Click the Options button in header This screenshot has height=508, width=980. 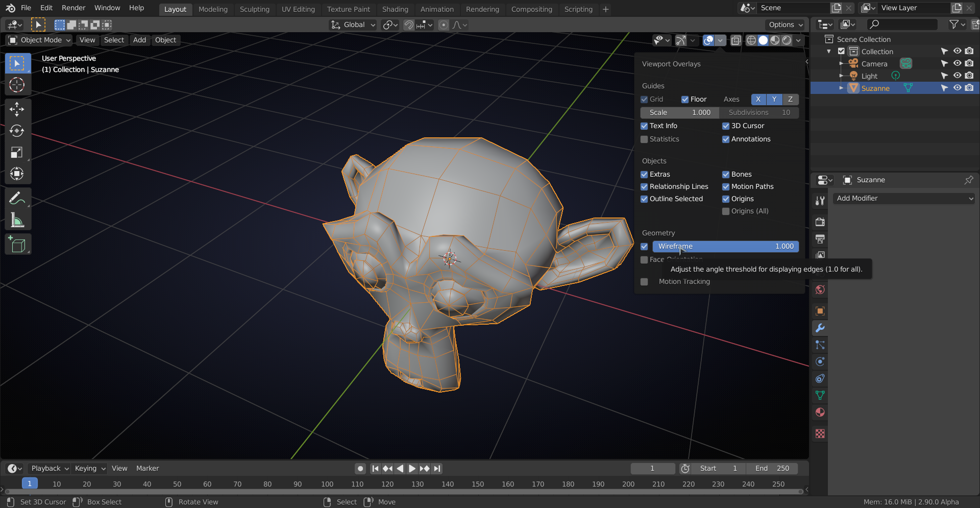pyautogui.click(x=786, y=25)
